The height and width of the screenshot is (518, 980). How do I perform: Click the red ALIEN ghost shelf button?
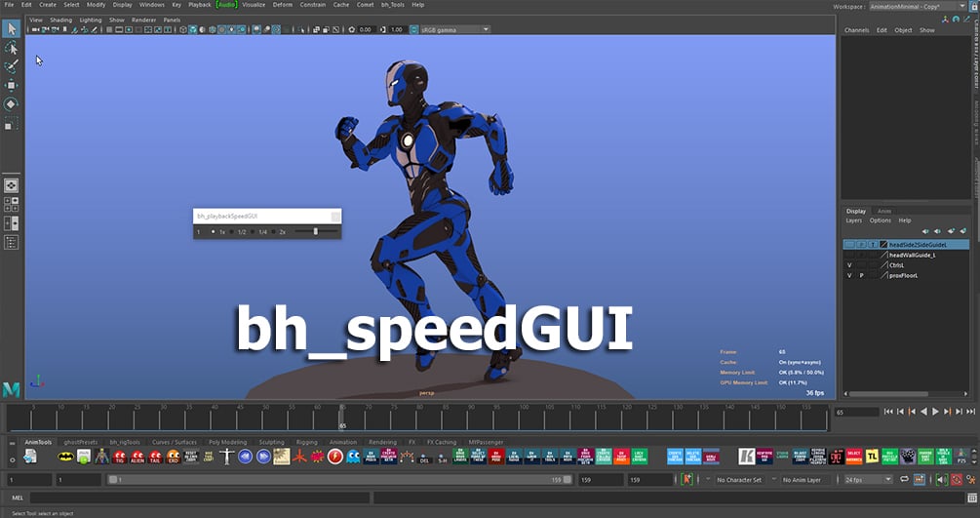point(137,457)
